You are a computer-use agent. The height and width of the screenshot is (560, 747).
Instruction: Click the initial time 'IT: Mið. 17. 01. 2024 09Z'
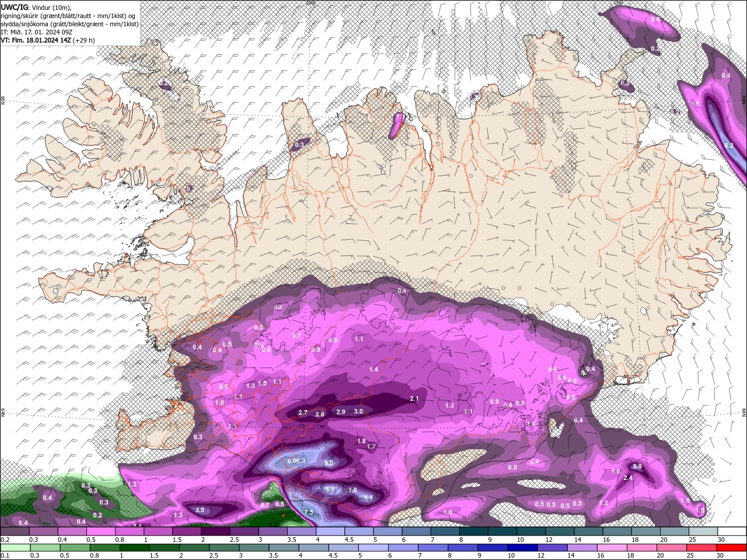[x=38, y=32]
